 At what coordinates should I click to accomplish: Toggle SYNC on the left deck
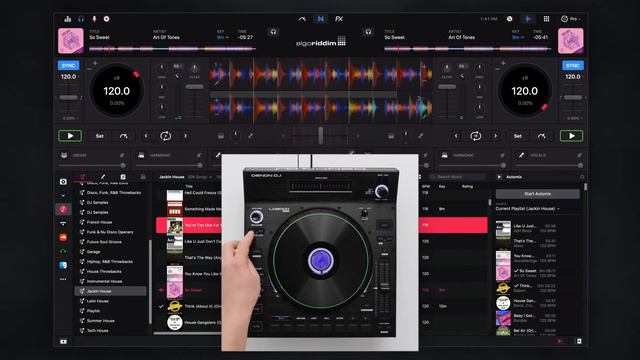(69, 65)
